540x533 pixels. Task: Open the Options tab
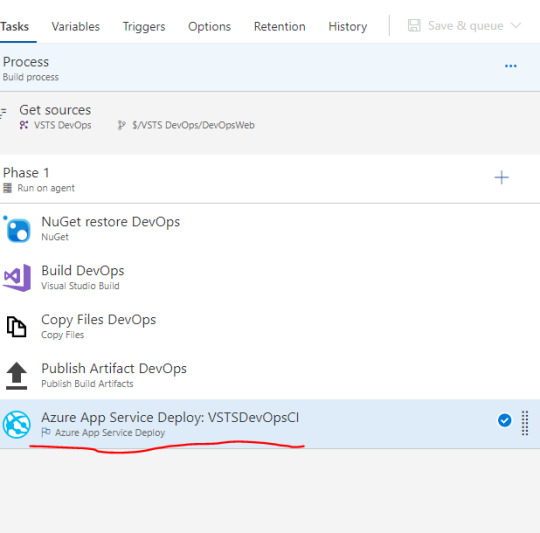click(209, 27)
